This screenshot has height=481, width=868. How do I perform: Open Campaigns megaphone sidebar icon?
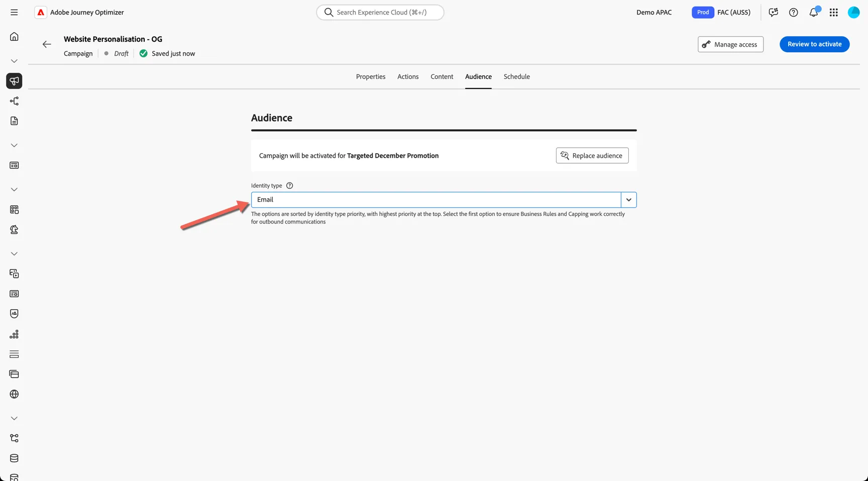(14, 81)
